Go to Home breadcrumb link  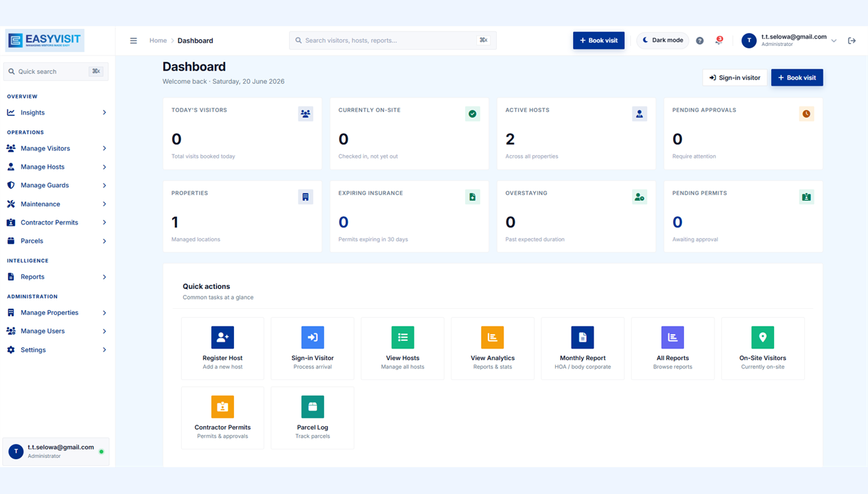[158, 40]
